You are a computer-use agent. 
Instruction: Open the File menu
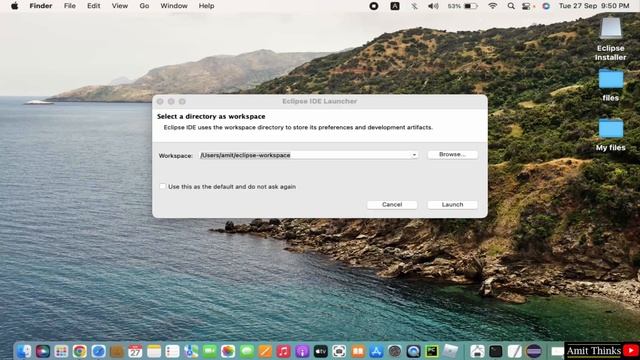70,6
